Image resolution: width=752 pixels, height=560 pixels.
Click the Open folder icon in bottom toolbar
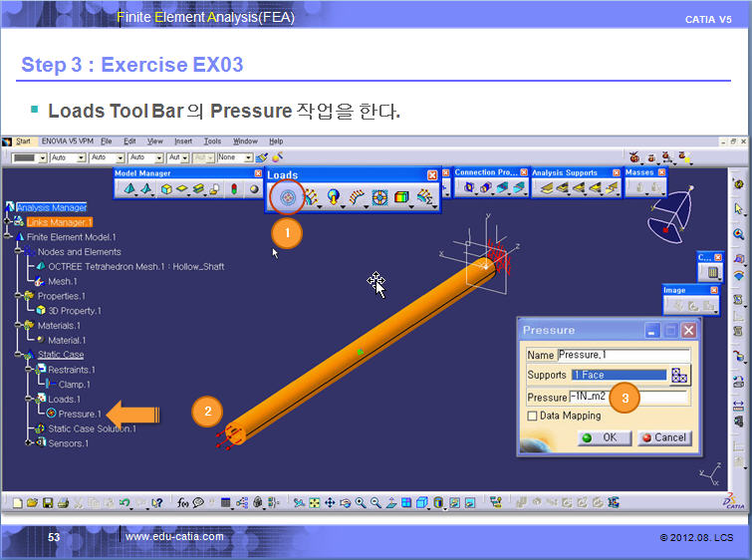[32, 503]
